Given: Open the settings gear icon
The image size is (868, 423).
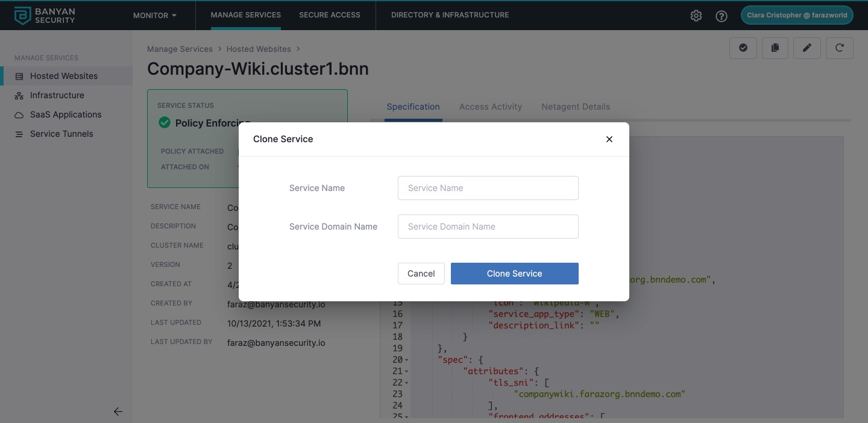Looking at the screenshot, I should (696, 16).
